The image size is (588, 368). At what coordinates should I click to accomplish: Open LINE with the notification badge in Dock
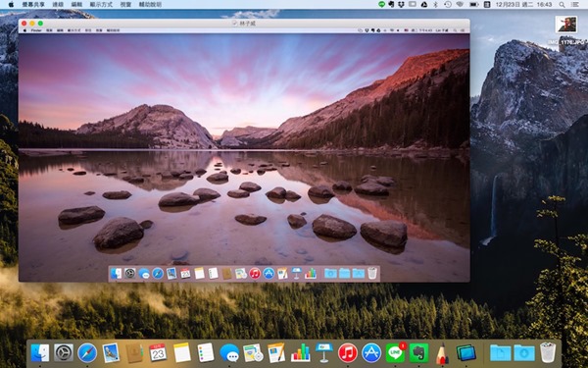pyautogui.click(x=395, y=353)
